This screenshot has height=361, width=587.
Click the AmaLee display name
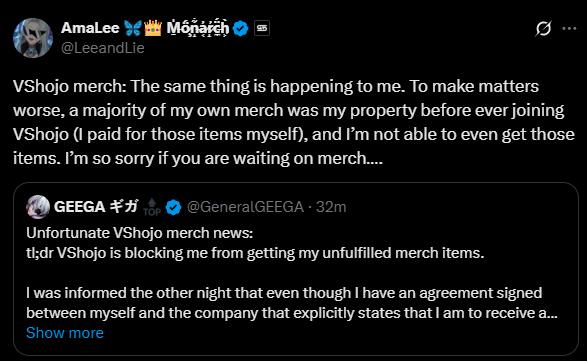click(x=90, y=28)
